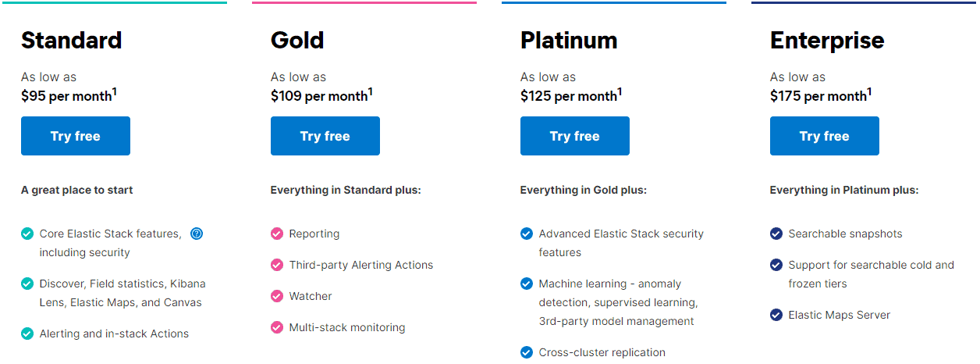Start the Enterprise plan free trial
The width and height of the screenshot is (980, 364).
pyautogui.click(x=825, y=136)
